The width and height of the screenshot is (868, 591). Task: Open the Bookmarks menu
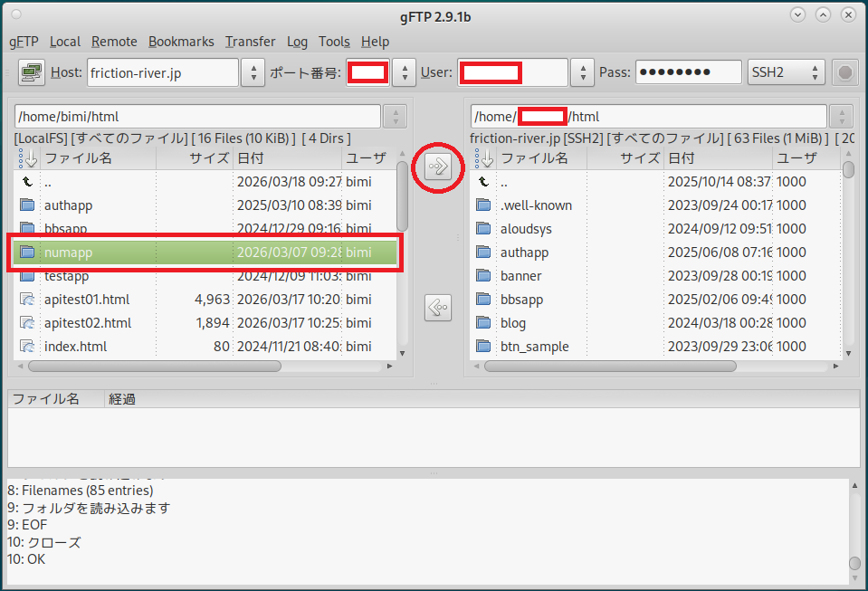(181, 42)
